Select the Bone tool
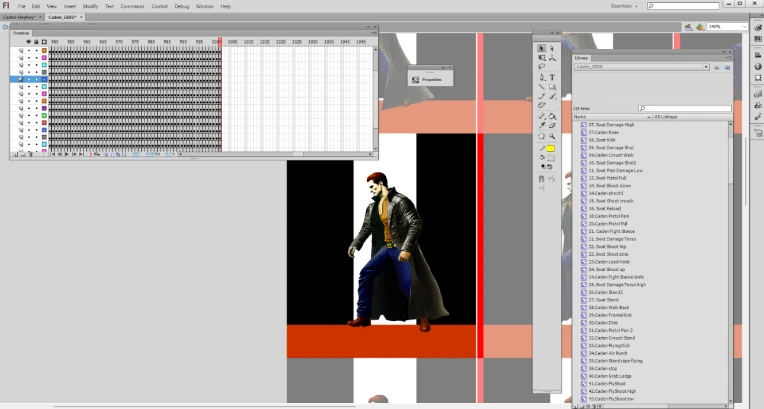 pos(541,116)
